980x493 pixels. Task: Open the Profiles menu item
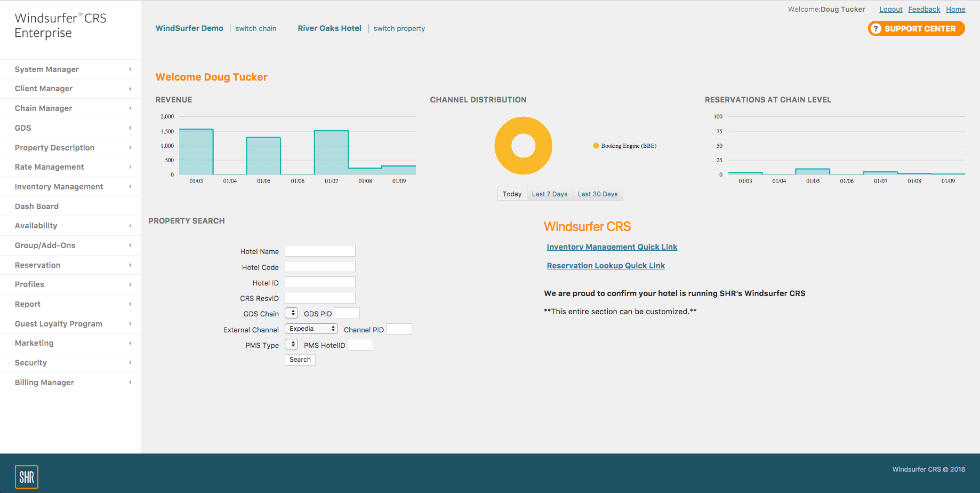70,284
